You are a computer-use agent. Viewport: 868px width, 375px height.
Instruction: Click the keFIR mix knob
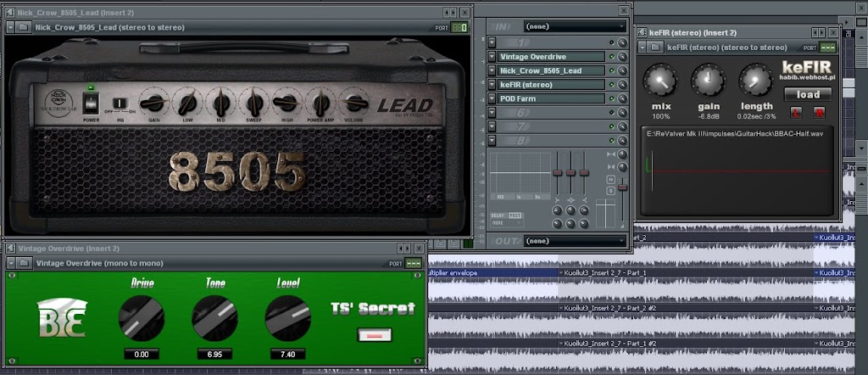[660, 81]
